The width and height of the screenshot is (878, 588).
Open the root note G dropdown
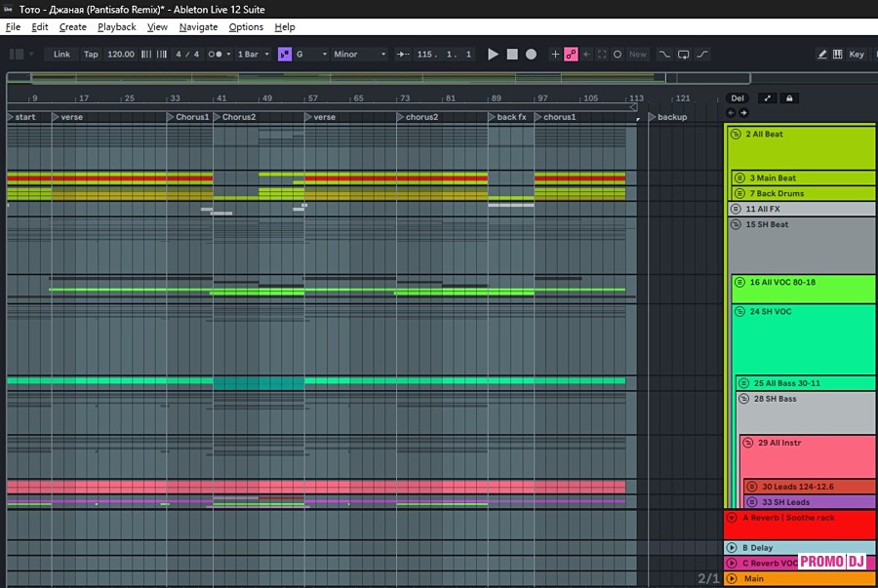pos(310,55)
